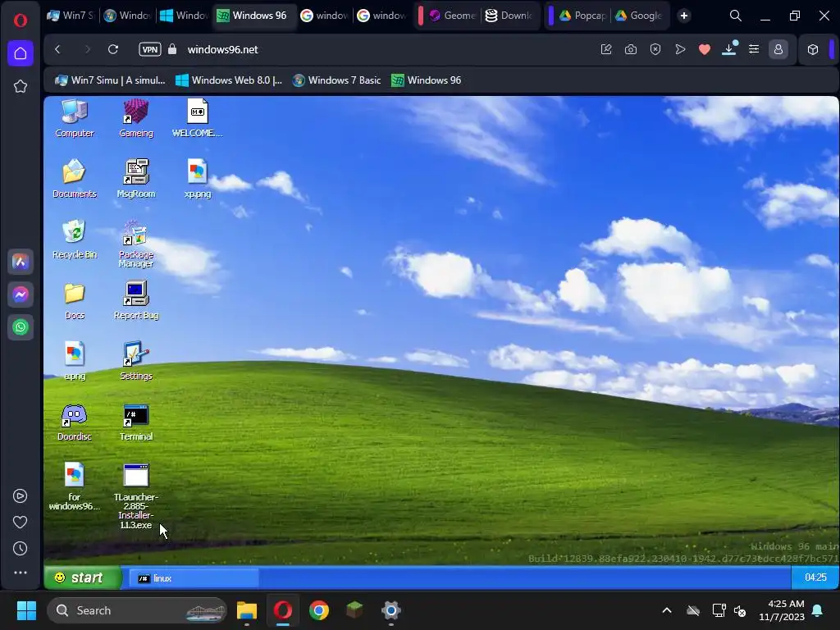Open WhatsApp in the Opera sidebar
Viewport: 840px width, 630px height.
(x=21, y=327)
